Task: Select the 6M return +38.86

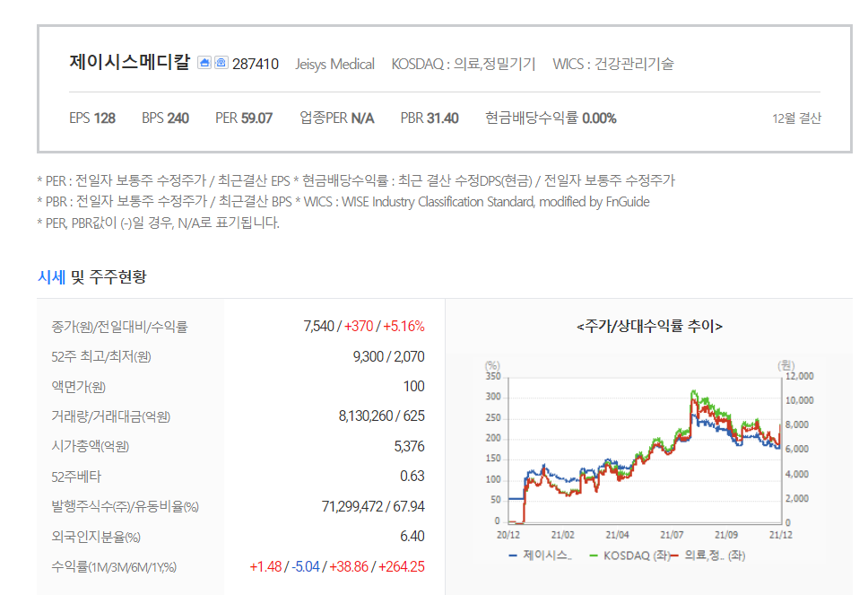Action: [x=349, y=566]
